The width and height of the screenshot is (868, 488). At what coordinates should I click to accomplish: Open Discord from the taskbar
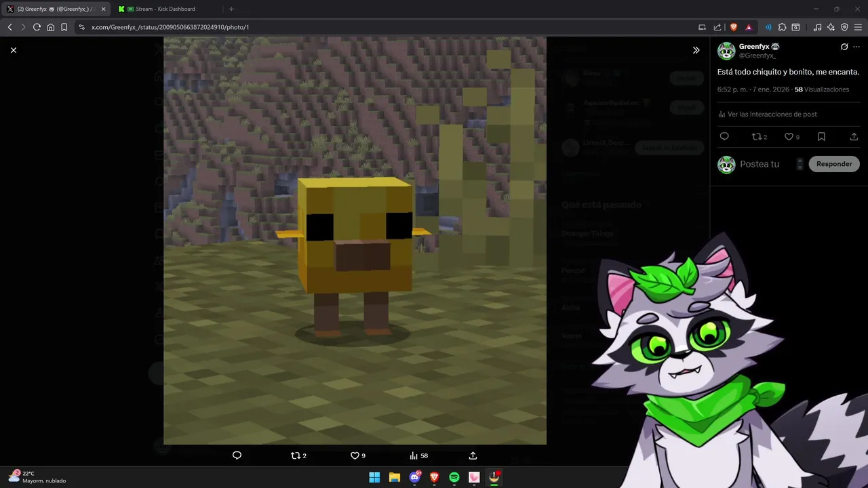point(414,477)
